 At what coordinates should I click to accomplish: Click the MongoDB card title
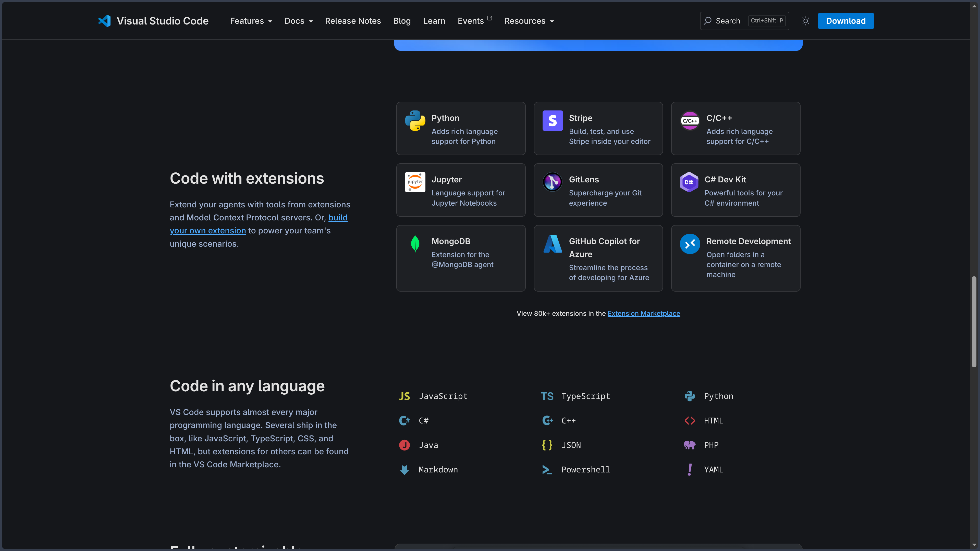pyautogui.click(x=451, y=241)
